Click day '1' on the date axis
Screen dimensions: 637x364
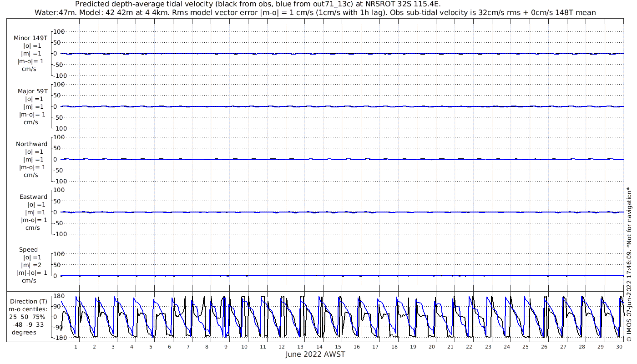[76, 347]
